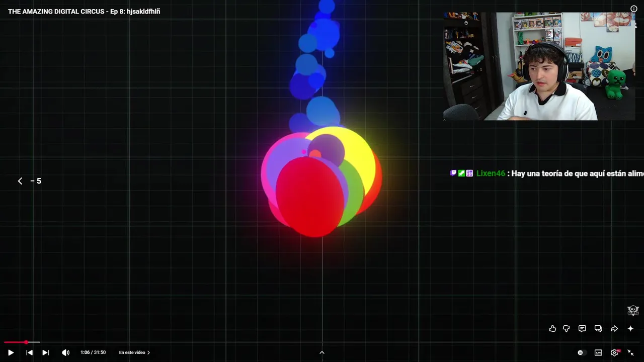Dislike the video with thumbs down
The width and height of the screenshot is (644, 362).
567,328
